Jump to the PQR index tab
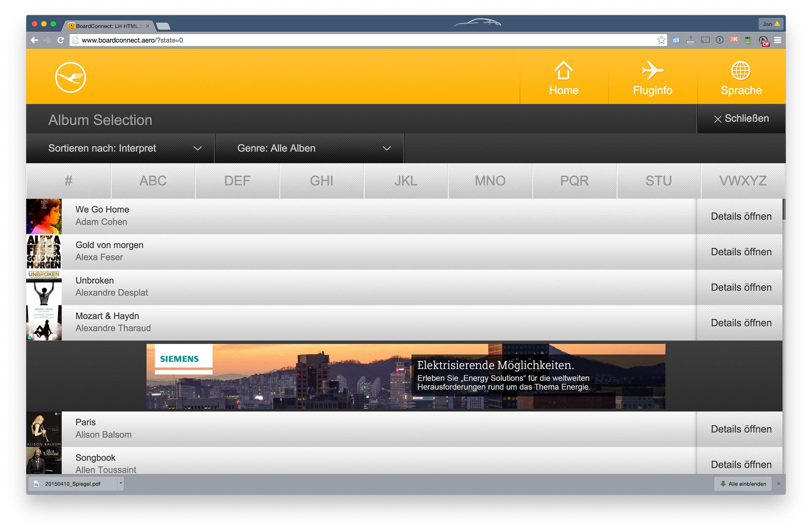 (574, 181)
